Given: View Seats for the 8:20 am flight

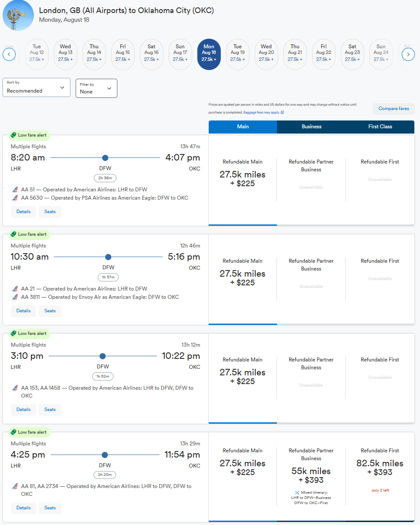Looking at the screenshot, I should [50, 212].
